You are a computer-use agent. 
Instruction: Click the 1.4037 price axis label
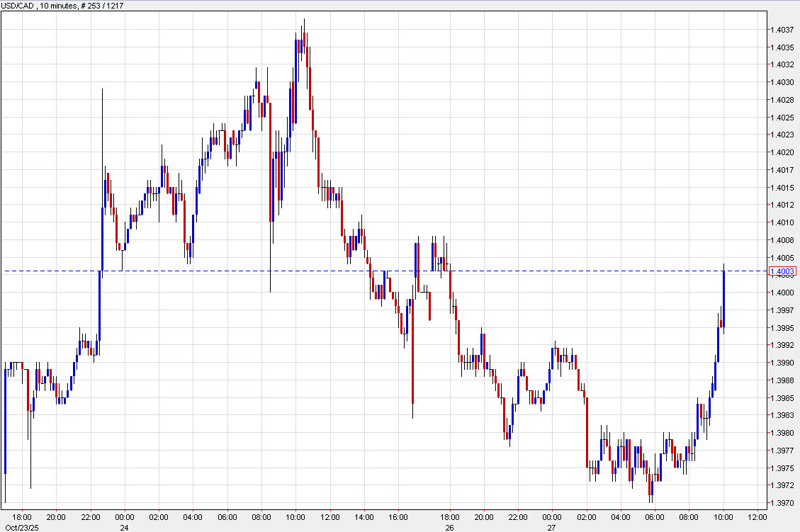[x=782, y=30]
